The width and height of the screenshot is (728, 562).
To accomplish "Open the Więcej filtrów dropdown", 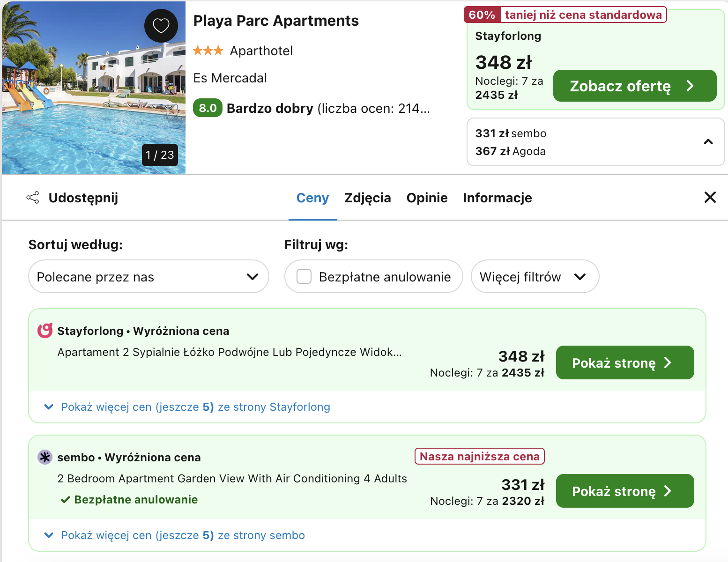I will pyautogui.click(x=535, y=277).
